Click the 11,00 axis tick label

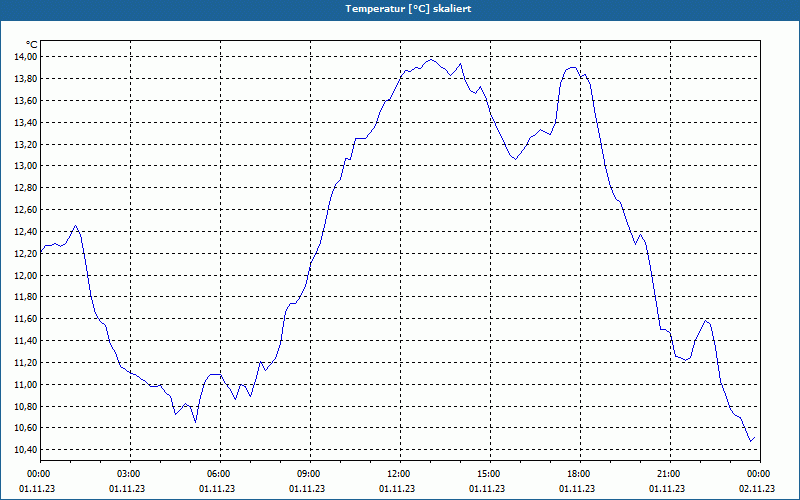point(25,385)
